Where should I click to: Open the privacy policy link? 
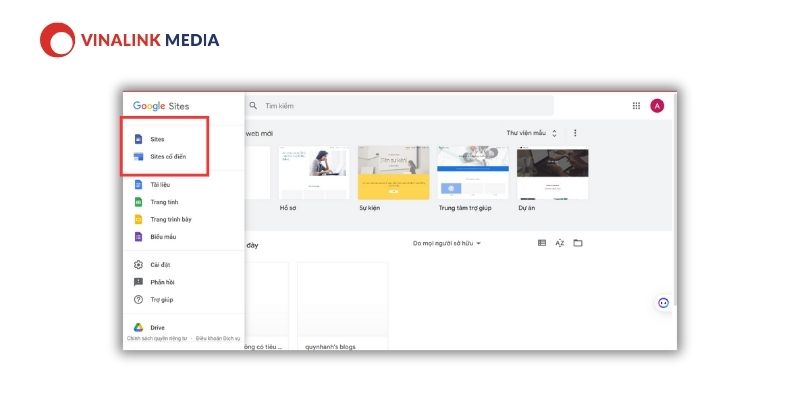pos(157,339)
